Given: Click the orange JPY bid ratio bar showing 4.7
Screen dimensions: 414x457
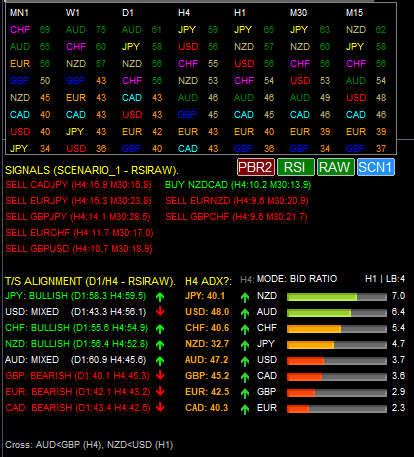Looking at the screenshot, I should click(x=337, y=345).
